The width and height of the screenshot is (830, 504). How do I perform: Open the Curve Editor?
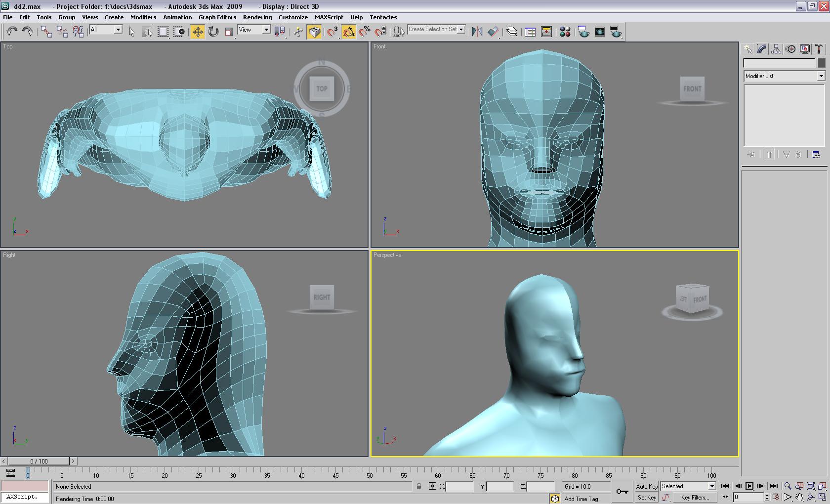[x=530, y=32]
